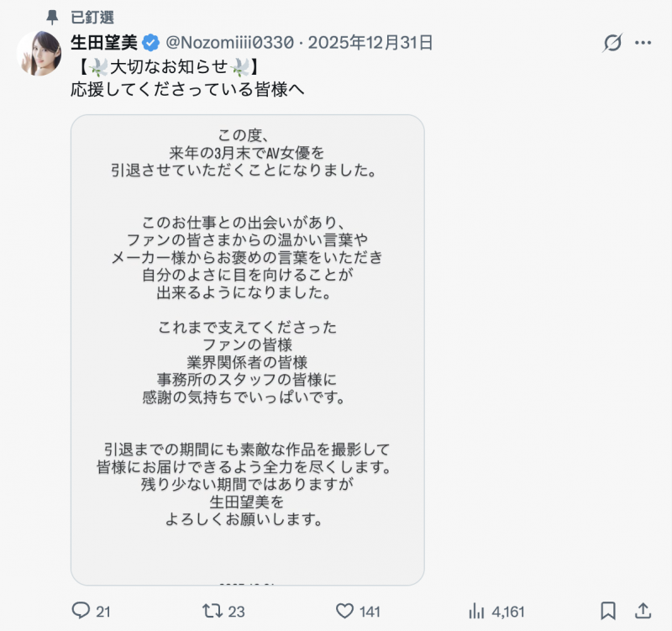Click the pin icon next to 已釘選
This screenshot has width=672, height=631.
click(x=52, y=15)
